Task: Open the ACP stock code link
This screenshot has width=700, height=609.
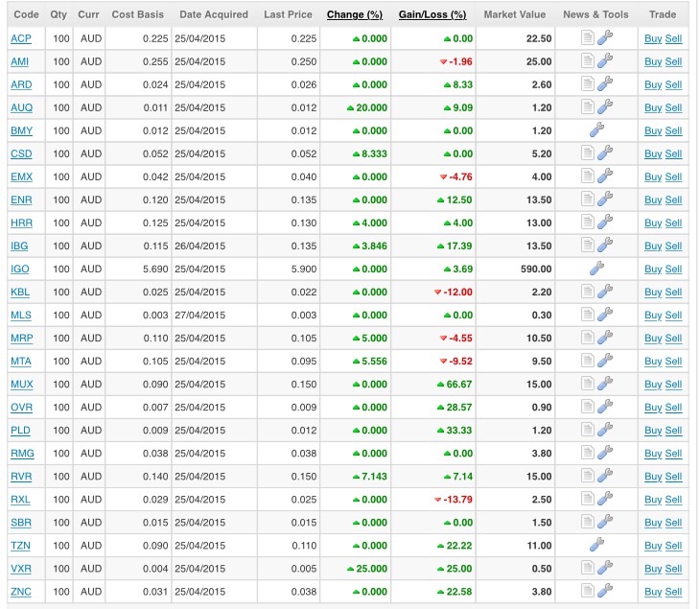Action: click(x=21, y=39)
